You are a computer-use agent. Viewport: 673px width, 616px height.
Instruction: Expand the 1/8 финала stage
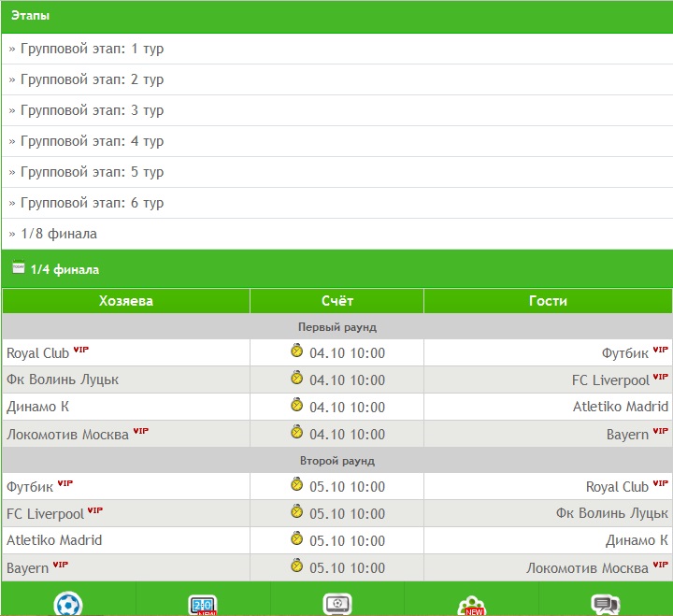(336, 234)
